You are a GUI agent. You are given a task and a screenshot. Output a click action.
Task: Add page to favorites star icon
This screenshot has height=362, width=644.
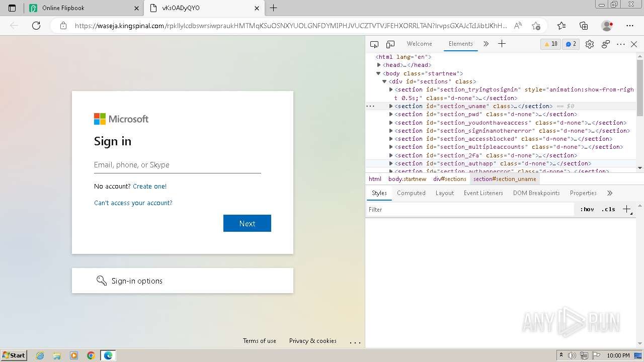point(536,26)
